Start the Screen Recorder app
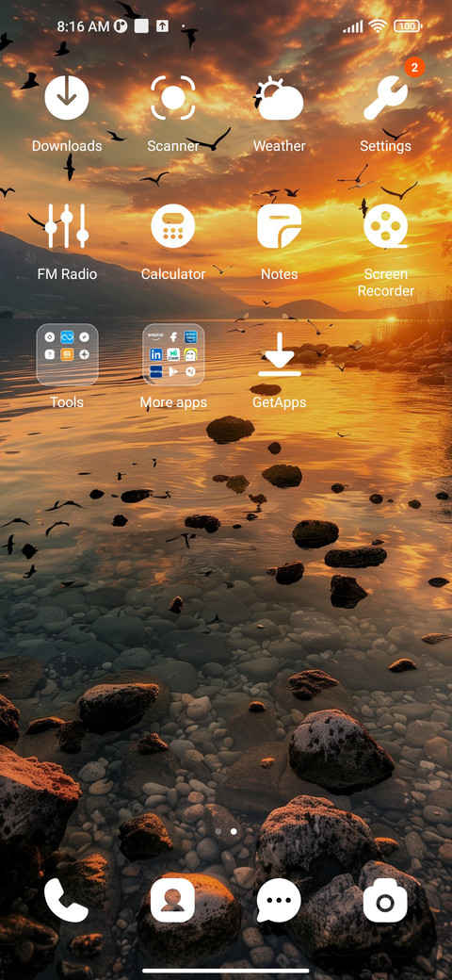 [x=386, y=225]
